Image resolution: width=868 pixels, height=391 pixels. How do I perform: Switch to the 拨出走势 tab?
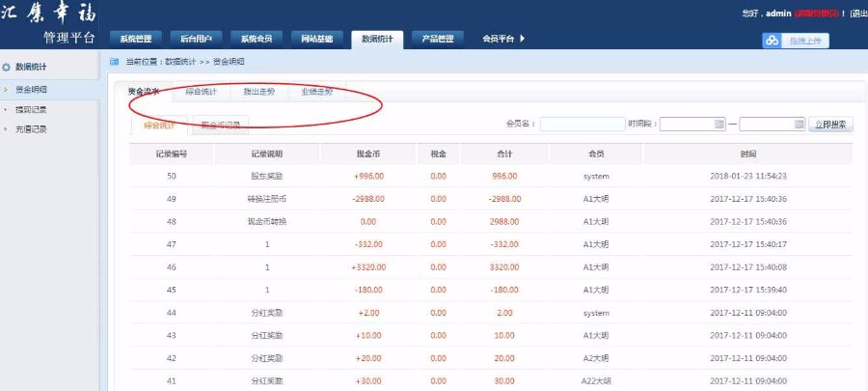coord(258,92)
